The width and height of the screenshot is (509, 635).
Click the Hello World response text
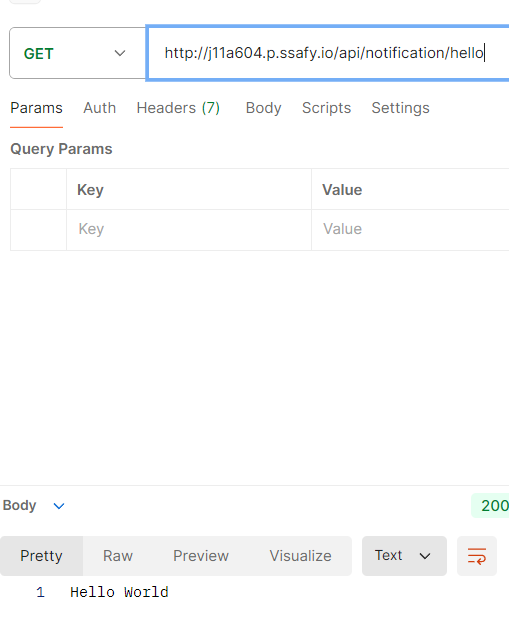[x=119, y=592]
